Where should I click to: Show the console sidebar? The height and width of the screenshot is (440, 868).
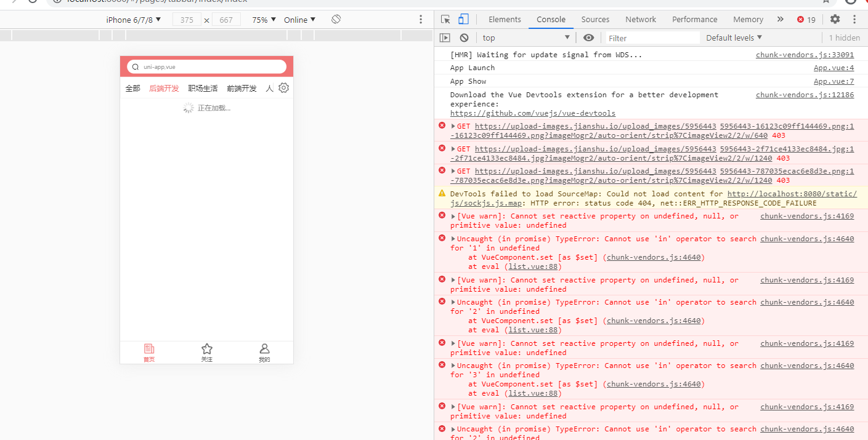click(x=445, y=38)
